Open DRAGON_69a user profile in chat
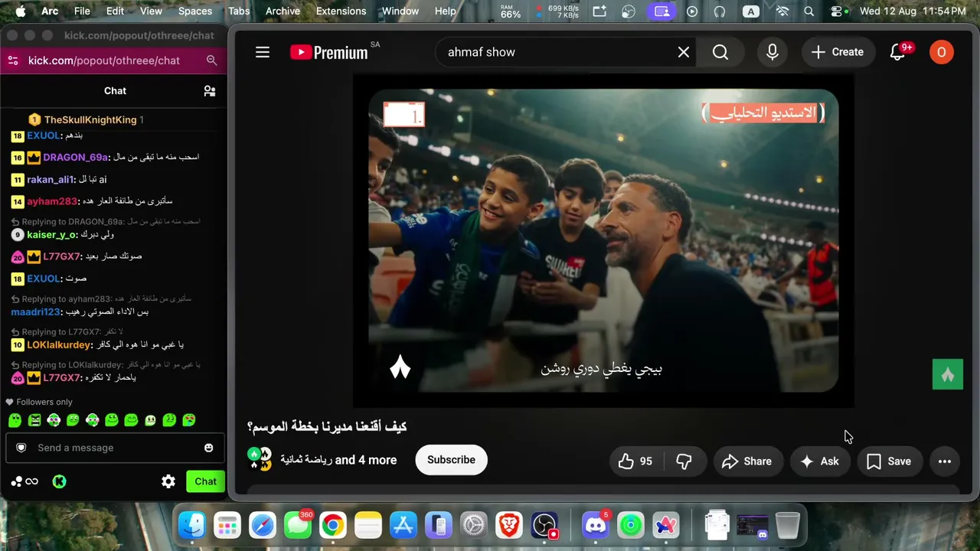The image size is (980, 551). click(75, 158)
